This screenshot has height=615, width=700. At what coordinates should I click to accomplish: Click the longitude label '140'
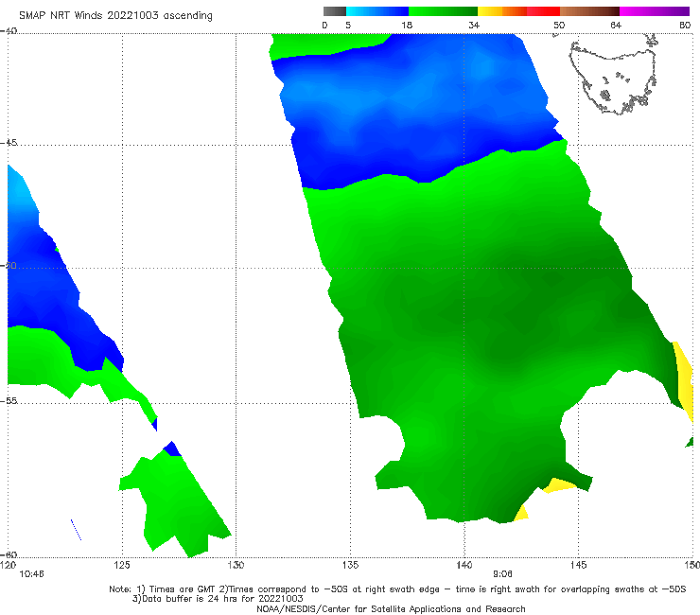464,565
